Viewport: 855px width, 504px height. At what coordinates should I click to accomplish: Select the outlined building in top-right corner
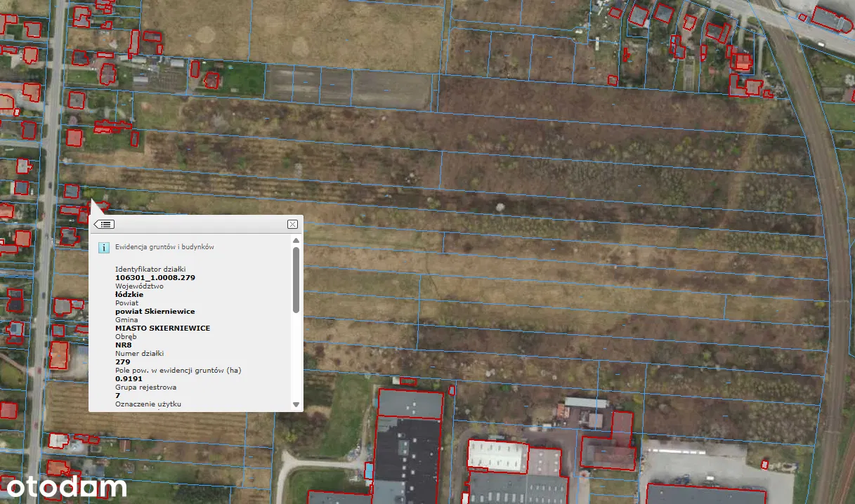(x=831, y=20)
